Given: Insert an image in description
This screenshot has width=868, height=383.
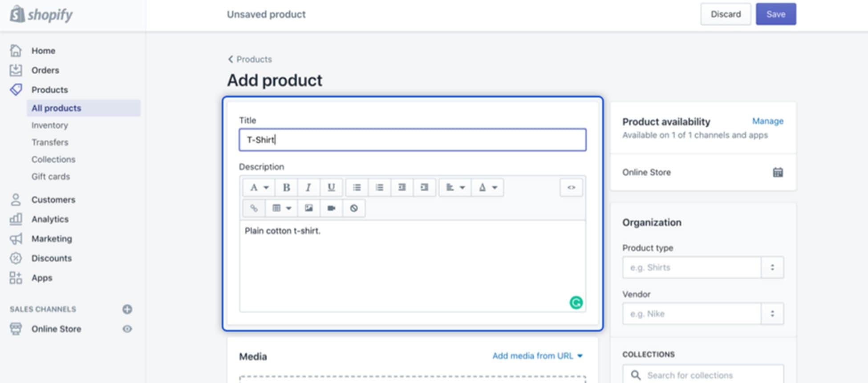Looking at the screenshot, I should [308, 208].
